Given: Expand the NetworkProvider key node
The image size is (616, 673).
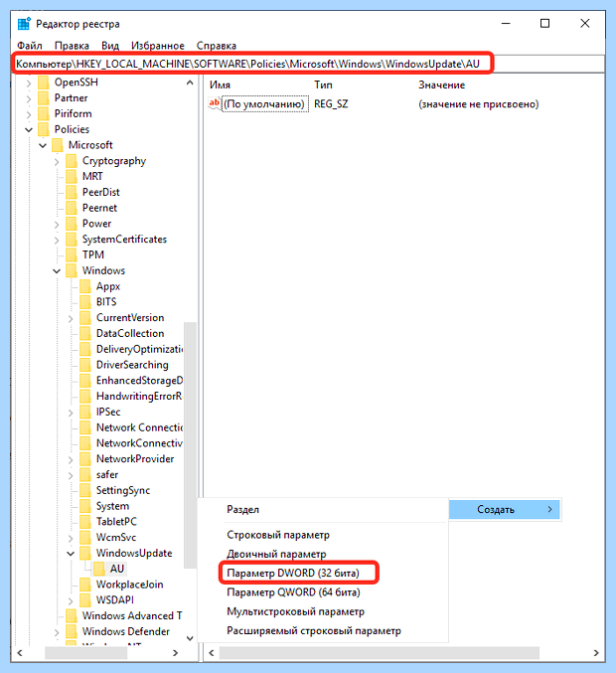Looking at the screenshot, I should 71,459.
